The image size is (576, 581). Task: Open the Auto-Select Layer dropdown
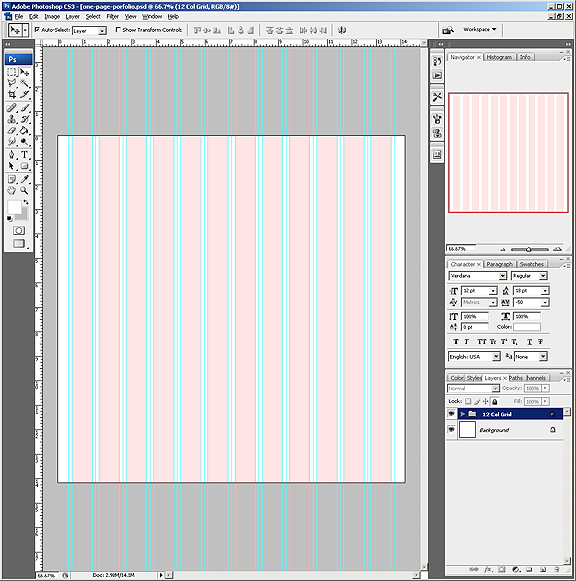pos(102,31)
